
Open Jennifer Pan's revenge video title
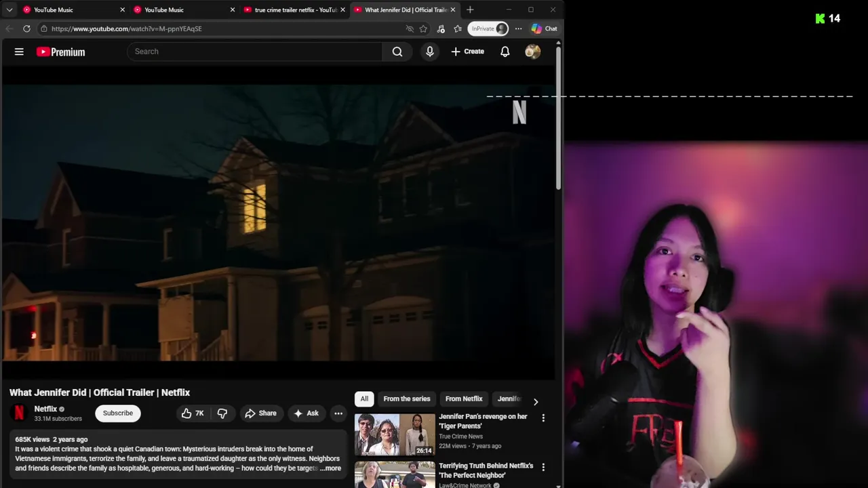(483, 422)
